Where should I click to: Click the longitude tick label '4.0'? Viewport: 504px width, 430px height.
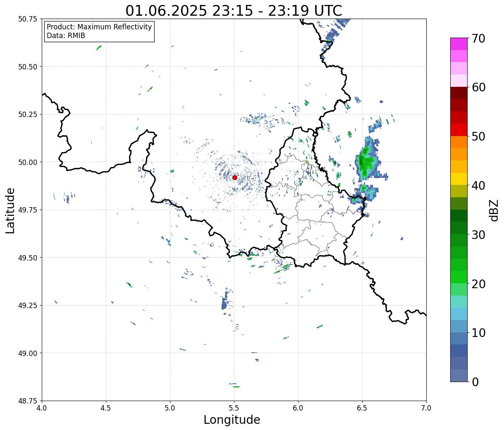[42, 408]
